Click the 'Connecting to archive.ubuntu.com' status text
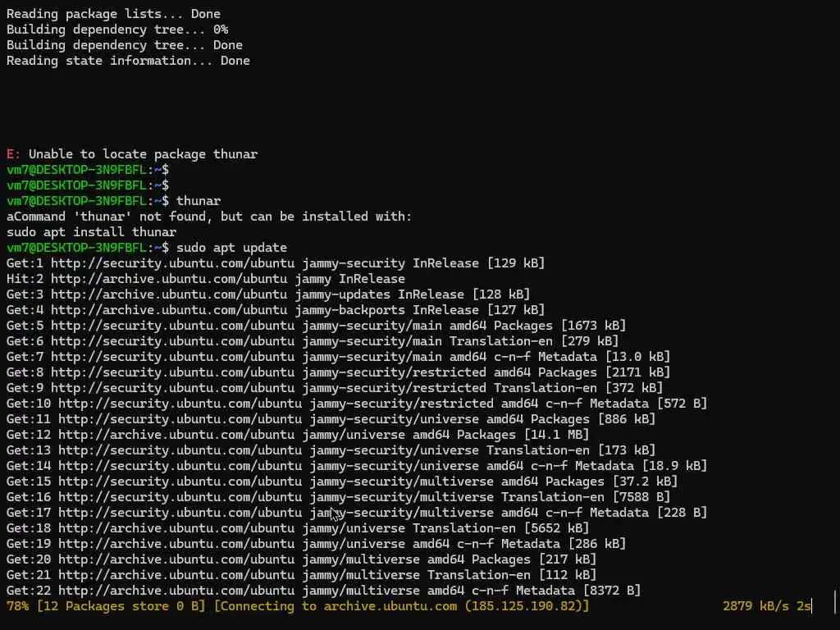Image resolution: width=840 pixels, height=630 pixels. click(401, 606)
